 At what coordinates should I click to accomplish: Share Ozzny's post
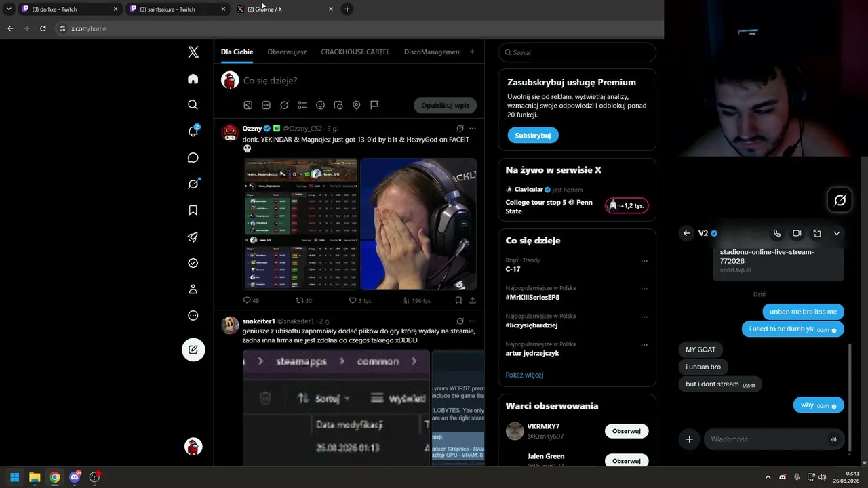click(x=473, y=300)
